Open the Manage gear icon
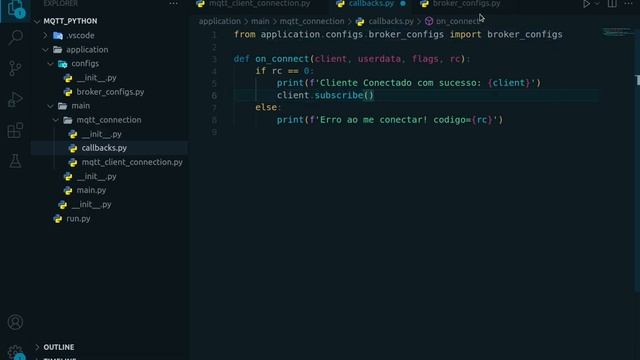 click(x=15, y=352)
